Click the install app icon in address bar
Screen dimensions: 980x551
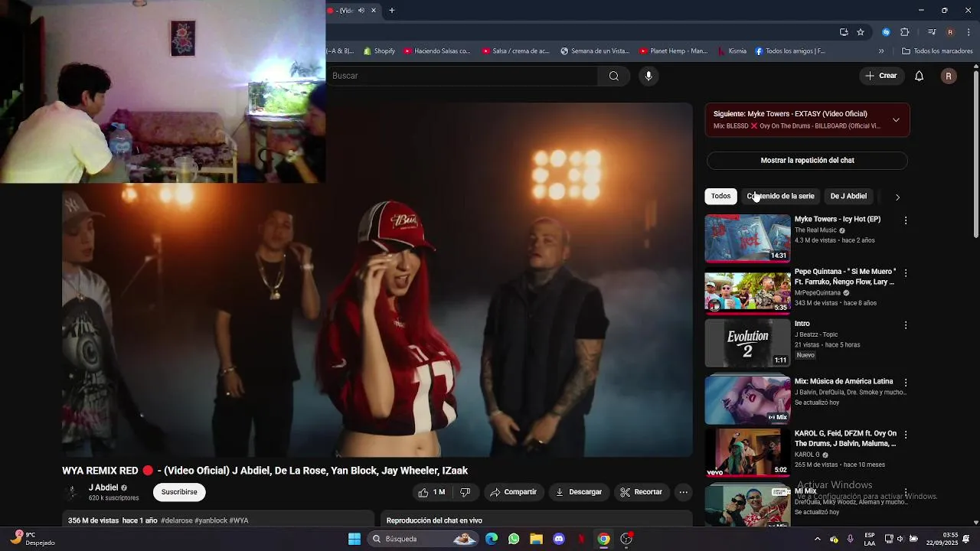(x=844, y=32)
